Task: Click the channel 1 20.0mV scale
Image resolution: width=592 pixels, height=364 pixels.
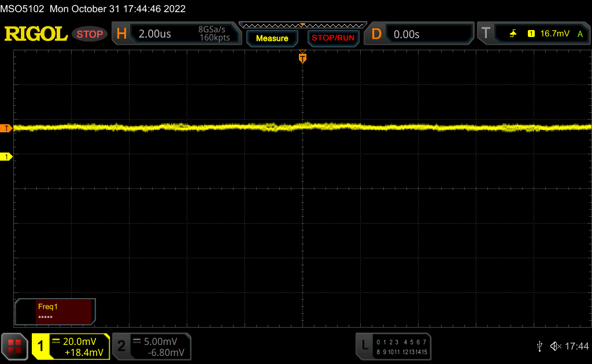Action: click(79, 341)
